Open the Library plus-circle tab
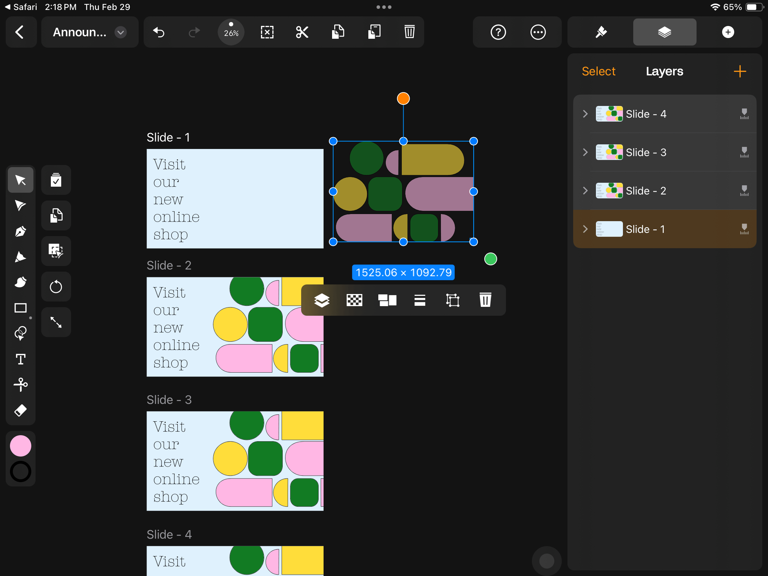The height and width of the screenshot is (576, 768). pos(728,32)
